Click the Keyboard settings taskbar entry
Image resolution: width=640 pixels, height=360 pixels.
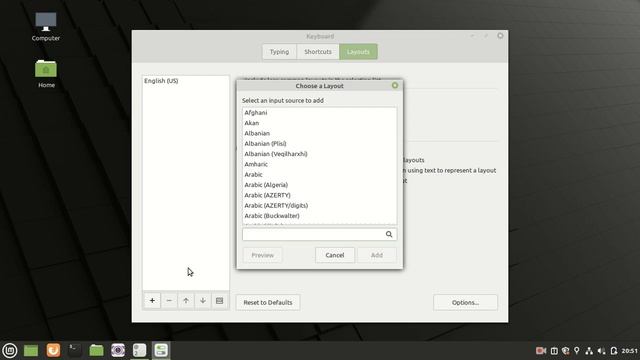coord(161,350)
